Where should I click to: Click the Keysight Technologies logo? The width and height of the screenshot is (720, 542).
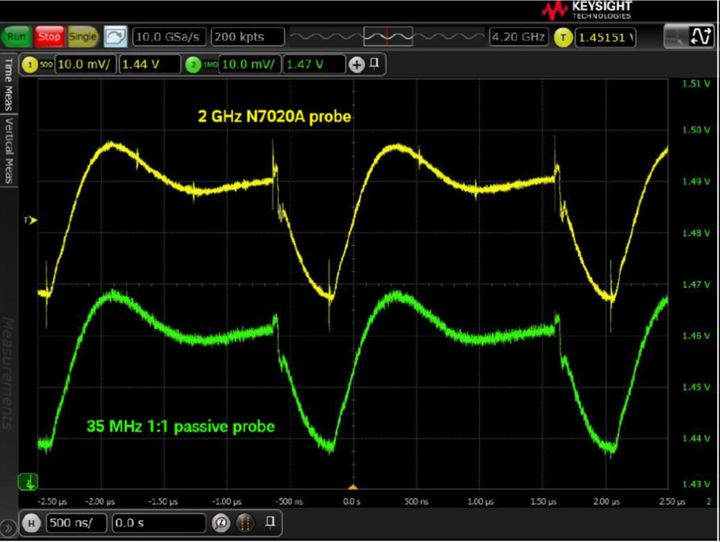[x=587, y=10]
